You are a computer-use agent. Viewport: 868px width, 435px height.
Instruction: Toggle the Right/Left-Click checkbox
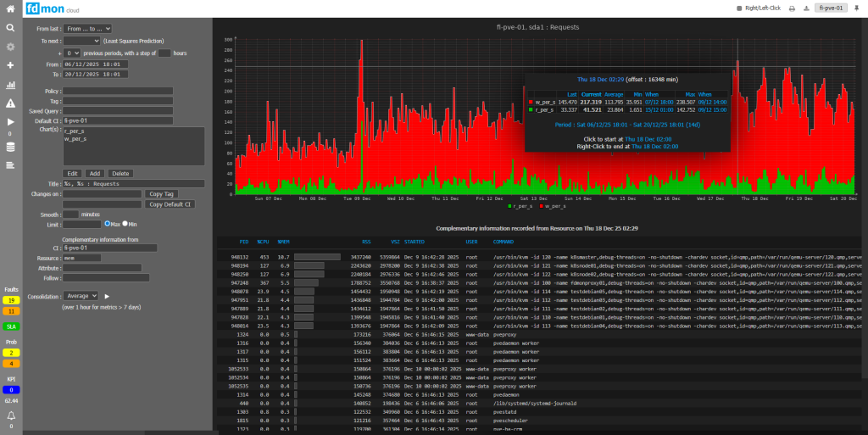pos(741,8)
